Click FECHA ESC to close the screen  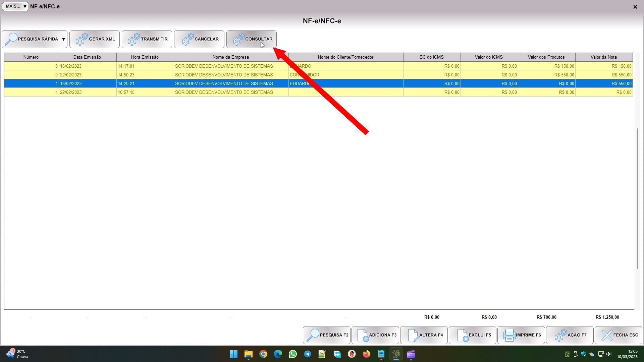point(619,335)
